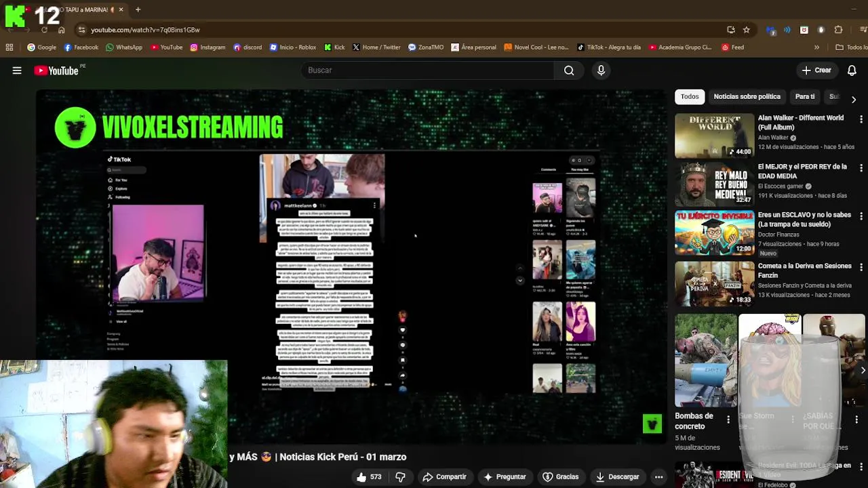Open the WhatsApp bookmark
The height and width of the screenshot is (488, 868).
click(x=123, y=47)
